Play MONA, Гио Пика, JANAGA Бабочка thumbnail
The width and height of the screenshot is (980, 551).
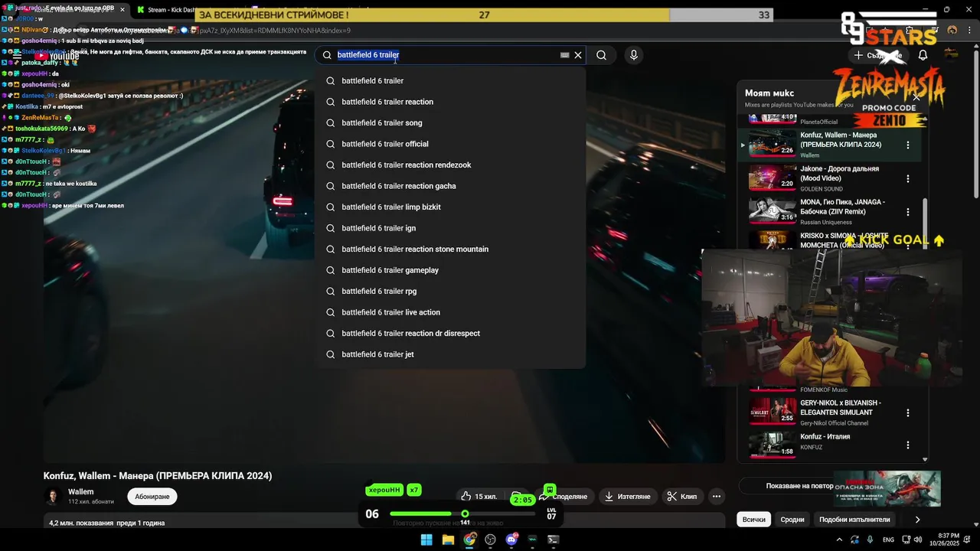point(772,210)
